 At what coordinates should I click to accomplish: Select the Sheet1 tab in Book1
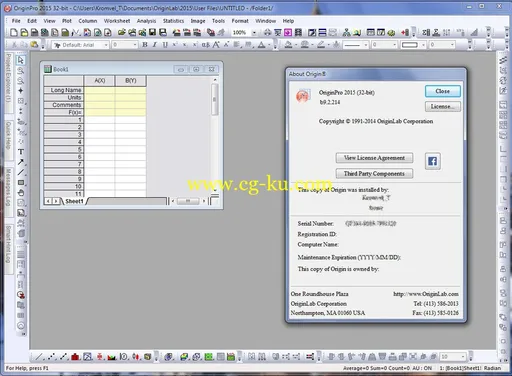(74, 201)
